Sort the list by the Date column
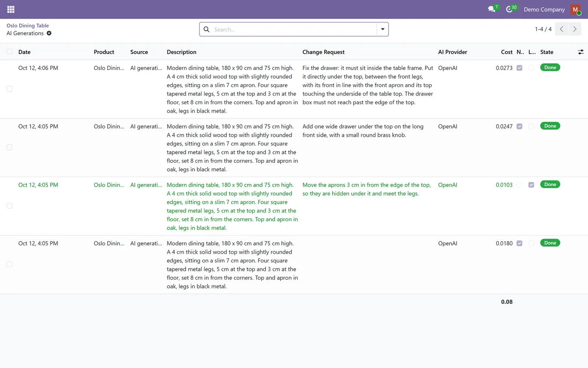 24,52
